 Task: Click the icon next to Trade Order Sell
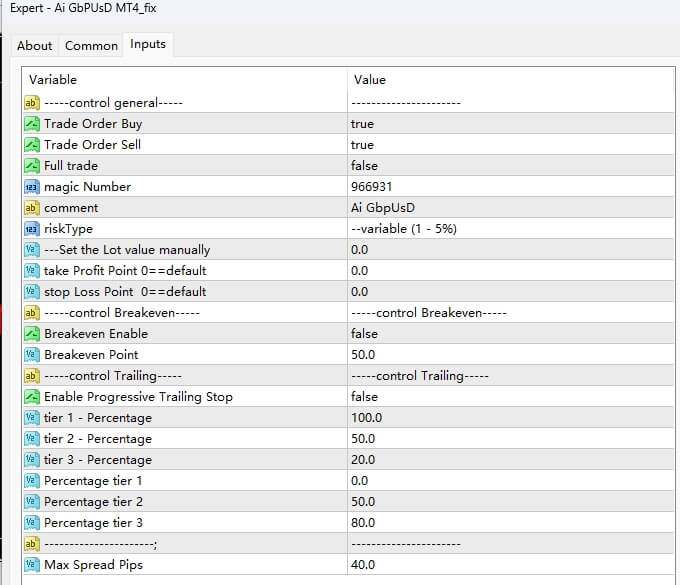31,145
